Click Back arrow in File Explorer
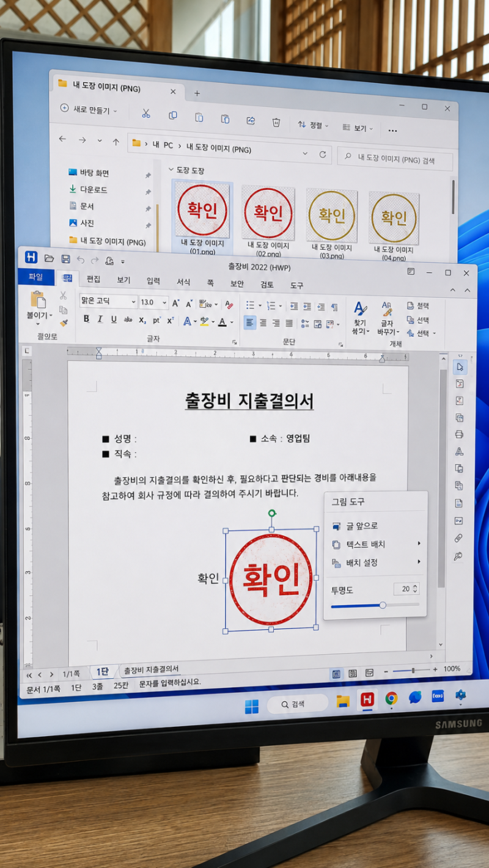Image resolution: width=489 pixels, height=868 pixels. [x=62, y=139]
